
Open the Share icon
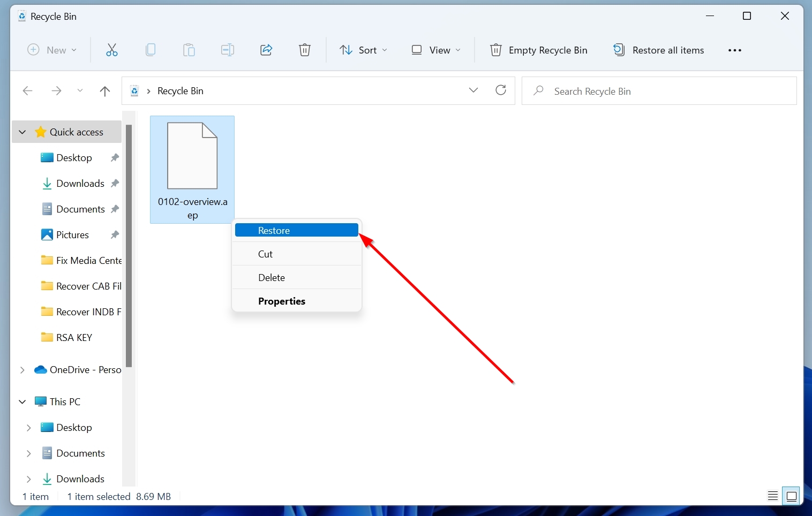click(x=266, y=50)
